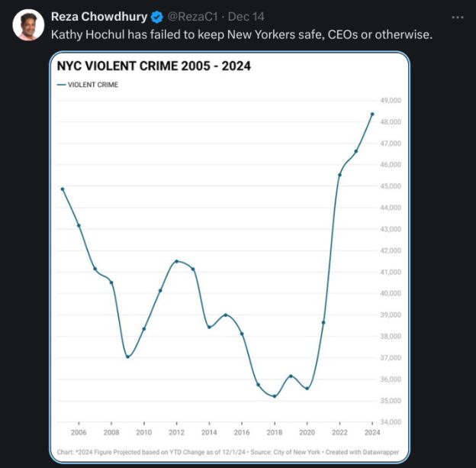Click the blue verified badge
The height and width of the screenshot is (468, 476).
pyautogui.click(x=157, y=16)
